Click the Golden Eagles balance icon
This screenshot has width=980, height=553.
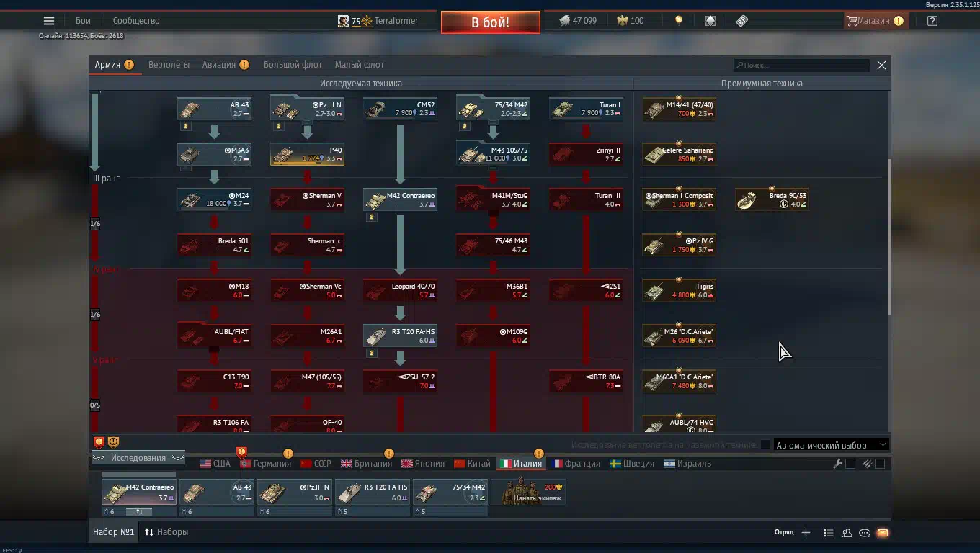[x=622, y=21]
